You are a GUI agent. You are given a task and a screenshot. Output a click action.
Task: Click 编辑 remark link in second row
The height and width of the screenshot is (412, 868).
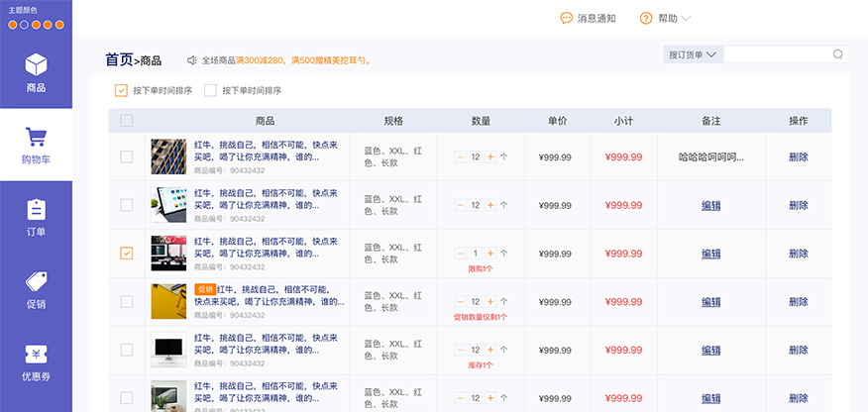(x=710, y=205)
